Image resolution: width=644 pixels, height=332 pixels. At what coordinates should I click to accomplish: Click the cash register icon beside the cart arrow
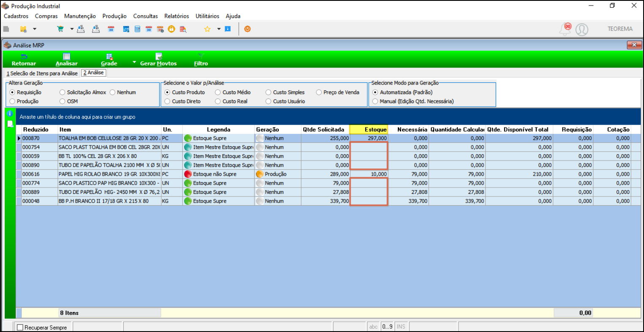(x=81, y=29)
